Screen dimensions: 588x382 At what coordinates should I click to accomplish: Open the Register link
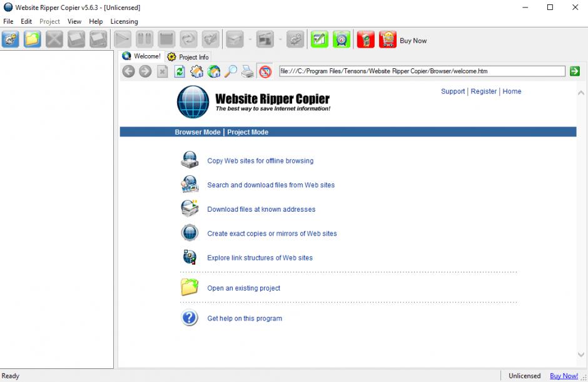click(x=484, y=91)
